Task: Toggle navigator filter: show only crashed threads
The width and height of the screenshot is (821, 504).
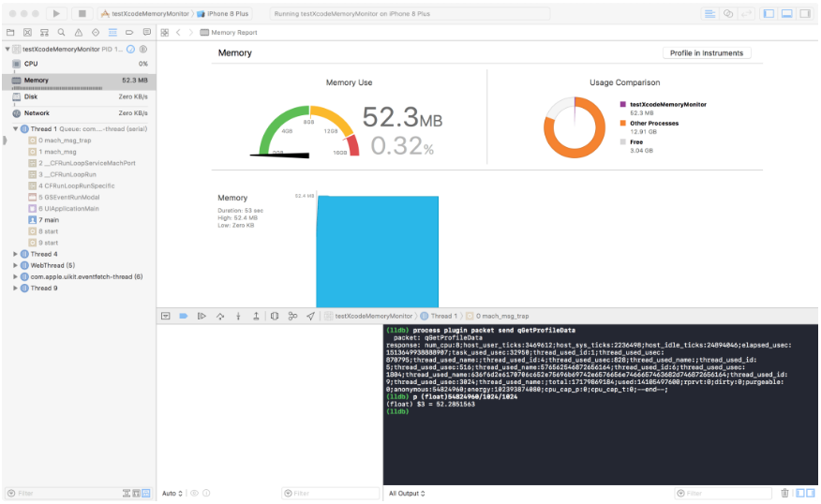Action: tap(127, 493)
